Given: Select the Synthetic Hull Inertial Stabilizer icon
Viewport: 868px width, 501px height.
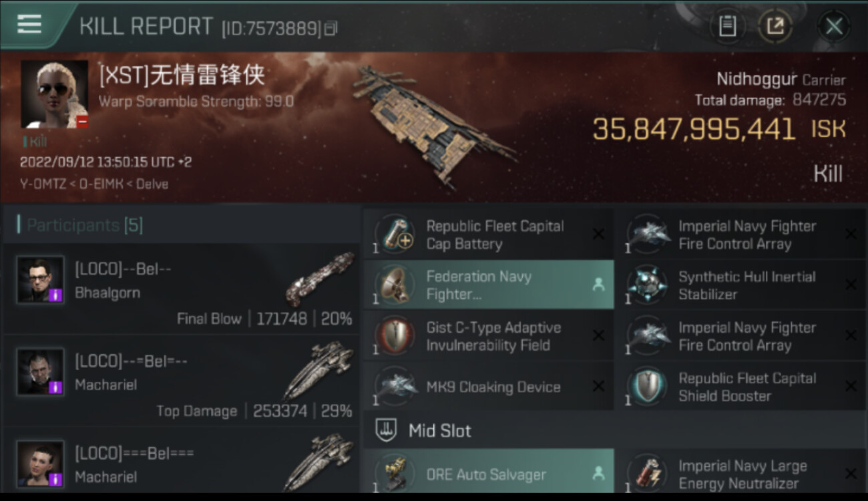Looking at the screenshot, I should point(646,285).
